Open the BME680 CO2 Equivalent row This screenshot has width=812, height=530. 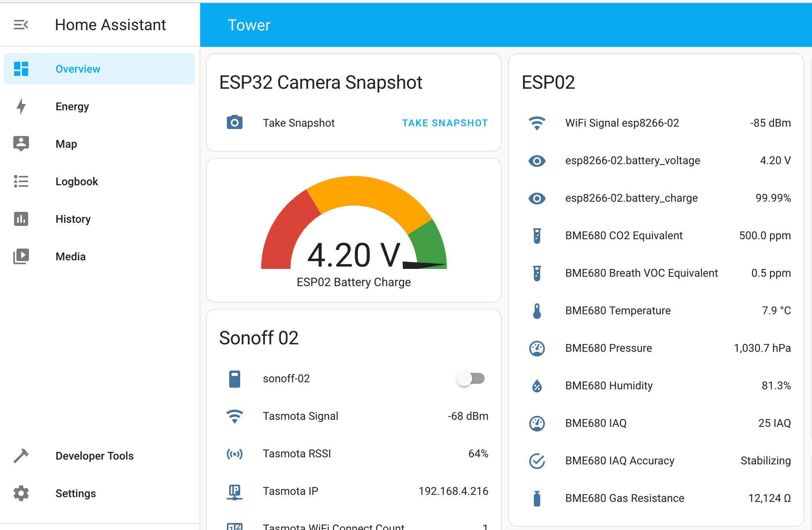[x=623, y=236]
